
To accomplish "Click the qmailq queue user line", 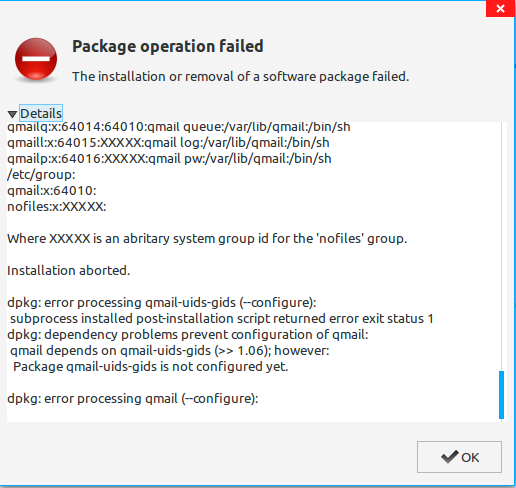I will click(179, 127).
